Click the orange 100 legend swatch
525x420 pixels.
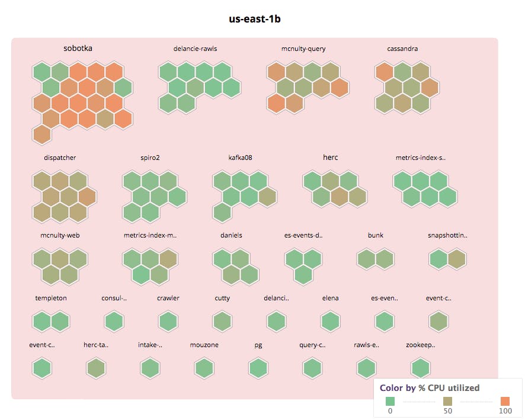505,401
